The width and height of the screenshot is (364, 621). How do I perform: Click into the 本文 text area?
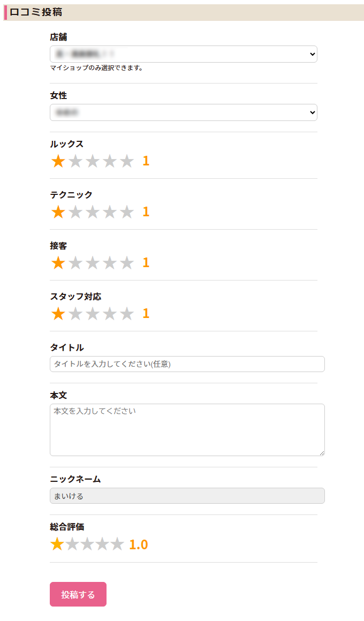[187, 430]
